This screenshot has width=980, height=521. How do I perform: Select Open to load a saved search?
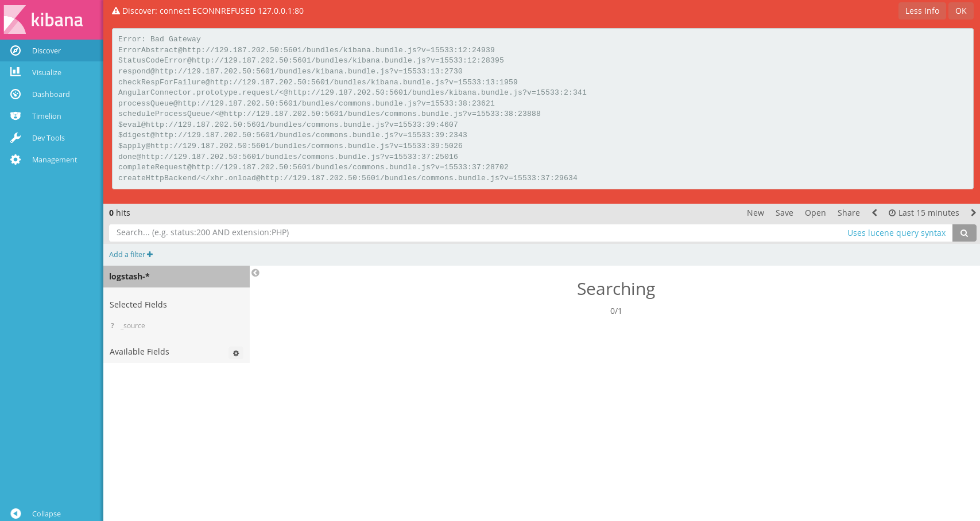click(815, 212)
